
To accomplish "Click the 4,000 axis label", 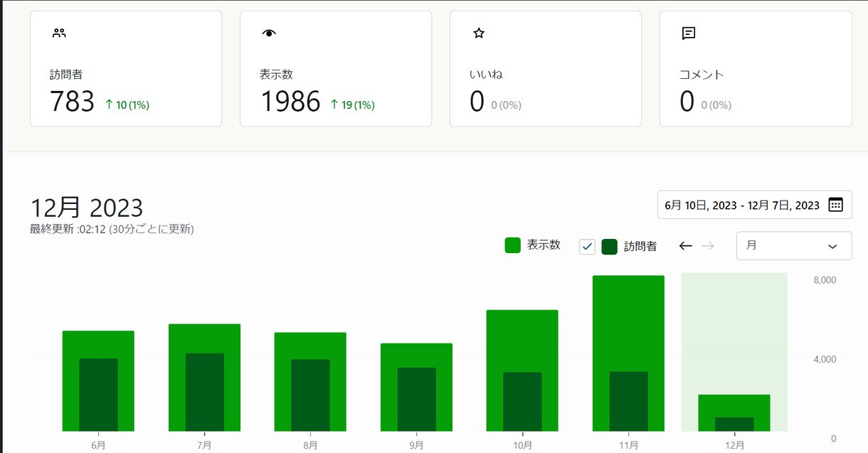I will coord(825,359).
